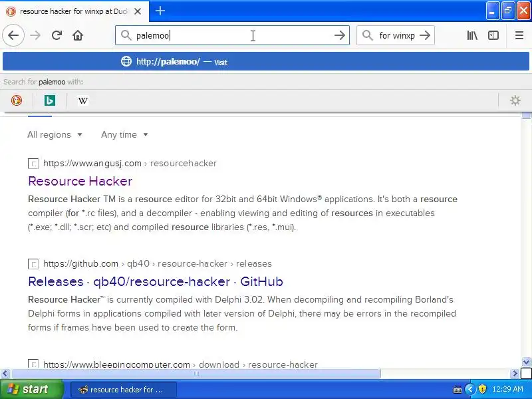Click the angusj.com result favicon
This screenshot has width=532, height=399.
33,164
